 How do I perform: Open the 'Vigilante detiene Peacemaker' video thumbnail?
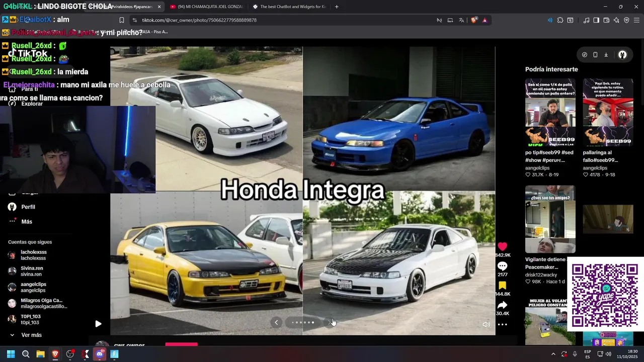(x=550, y=219)
